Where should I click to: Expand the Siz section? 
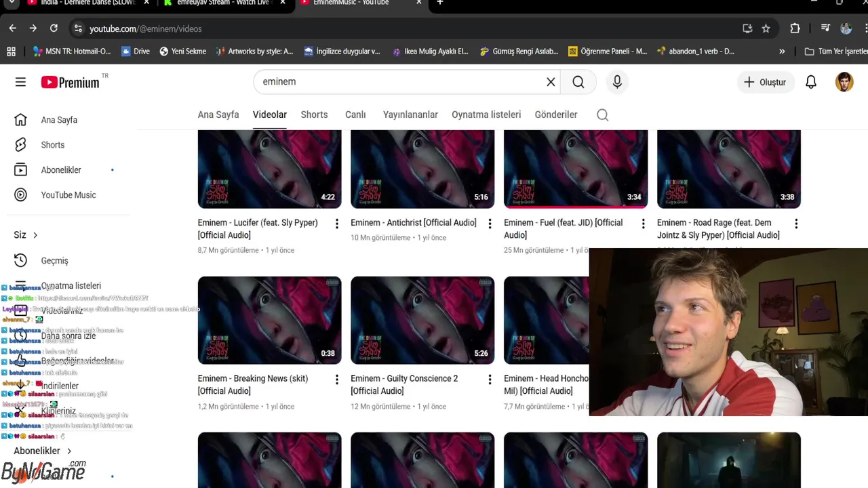[x=26, y=235]
